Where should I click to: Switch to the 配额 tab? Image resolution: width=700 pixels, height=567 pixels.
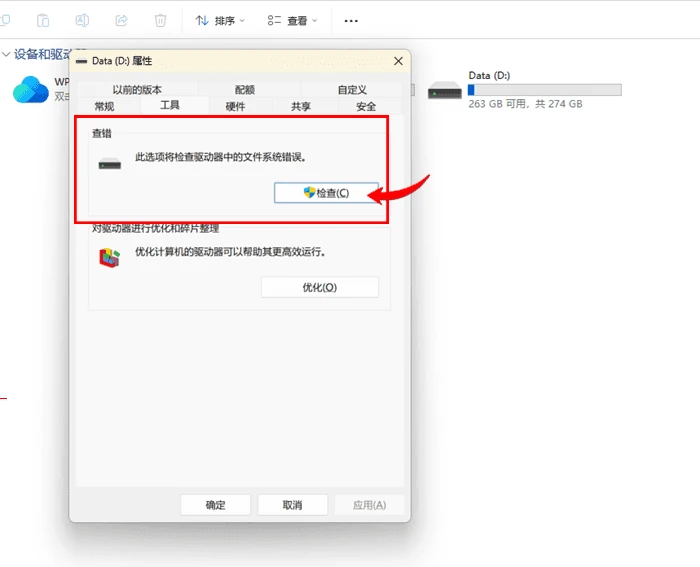click(245, 90)
